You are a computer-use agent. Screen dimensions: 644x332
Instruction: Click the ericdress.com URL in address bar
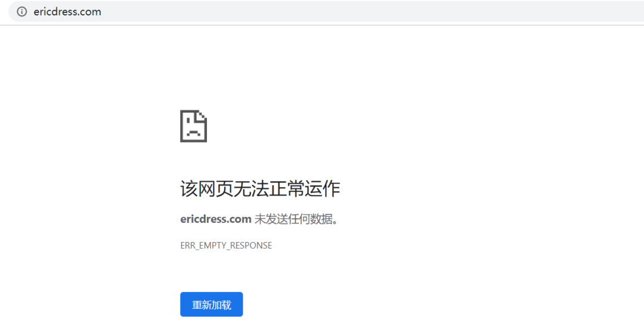coord(67,11)
